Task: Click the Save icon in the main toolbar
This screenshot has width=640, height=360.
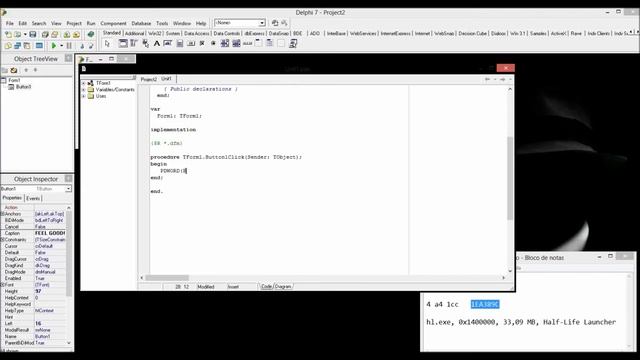Action: [33, 34]
